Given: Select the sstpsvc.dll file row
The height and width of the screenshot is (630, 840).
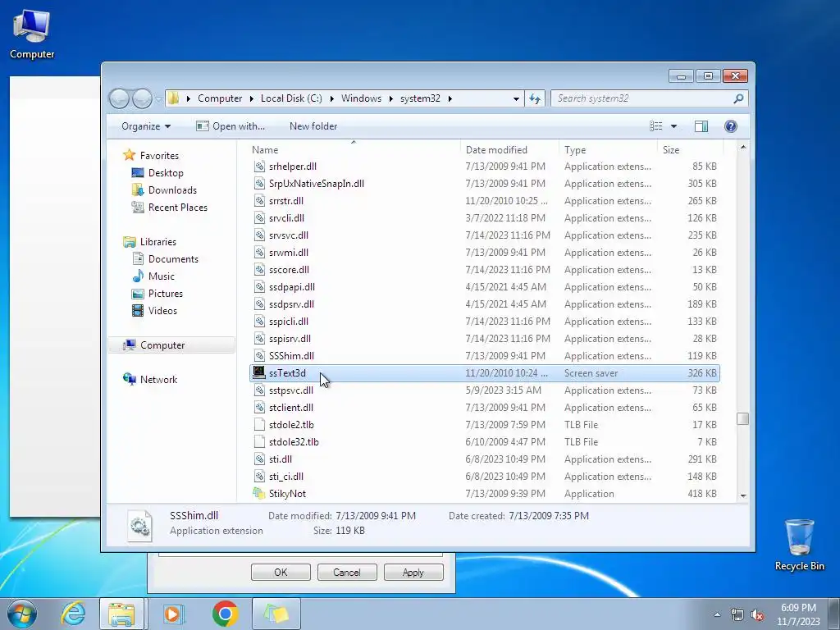Looking at the screenshot, I should pos(485,390).
